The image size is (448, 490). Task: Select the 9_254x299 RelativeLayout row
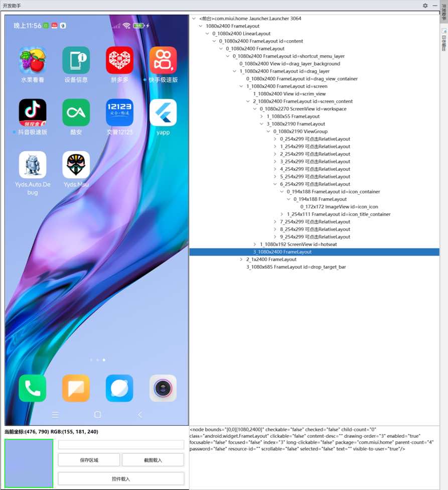(315, 237)
